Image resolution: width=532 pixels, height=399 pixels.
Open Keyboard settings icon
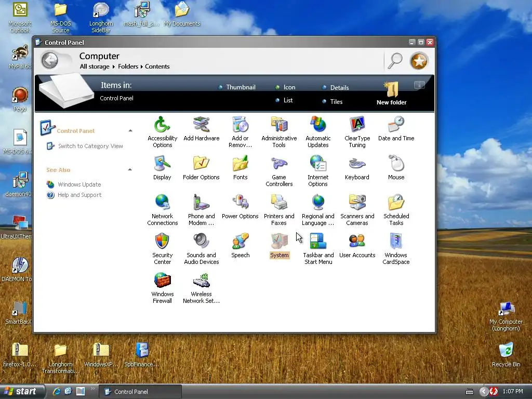(357, 168)
